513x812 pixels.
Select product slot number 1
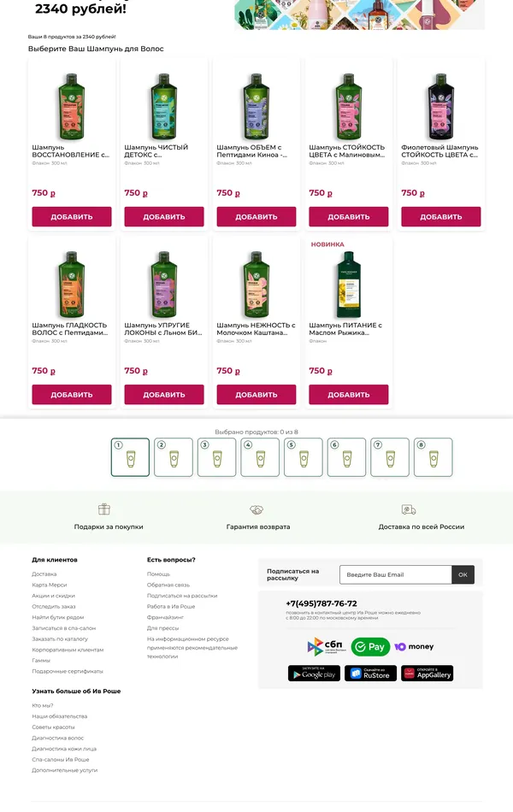pyautogui.click(x=130, y=457)
